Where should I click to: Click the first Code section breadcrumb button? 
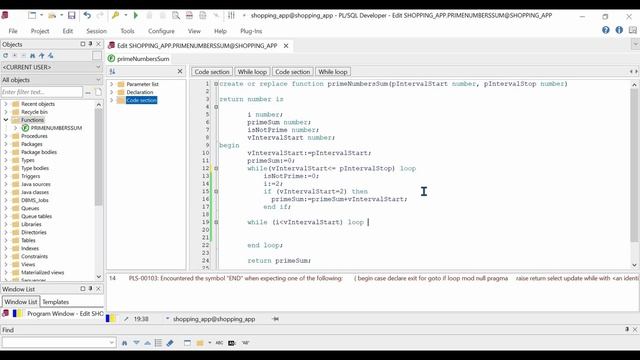[x=212, y=72]
